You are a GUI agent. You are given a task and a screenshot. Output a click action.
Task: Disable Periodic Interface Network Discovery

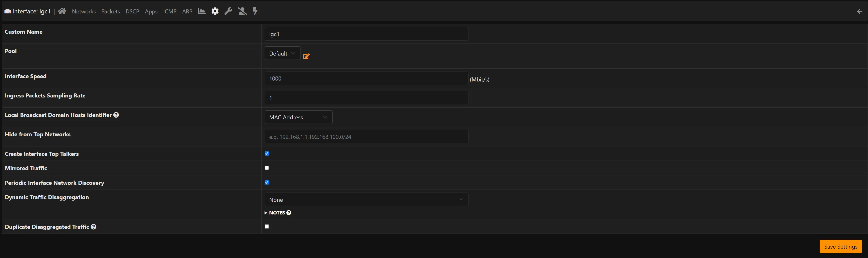pyautogui.click(x=267, y=182)
